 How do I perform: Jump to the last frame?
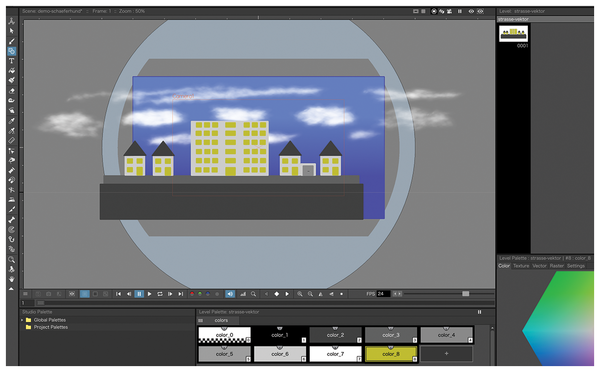pyautogui.click(x=181, y=294)
